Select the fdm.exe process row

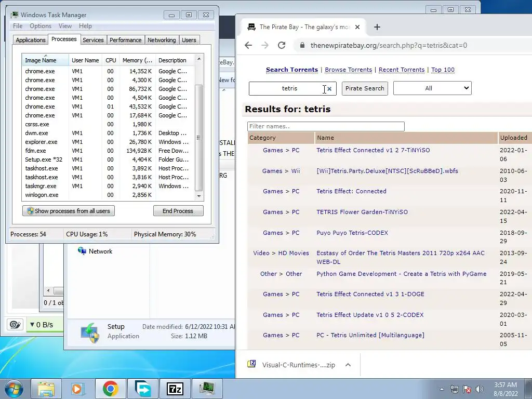108,151
